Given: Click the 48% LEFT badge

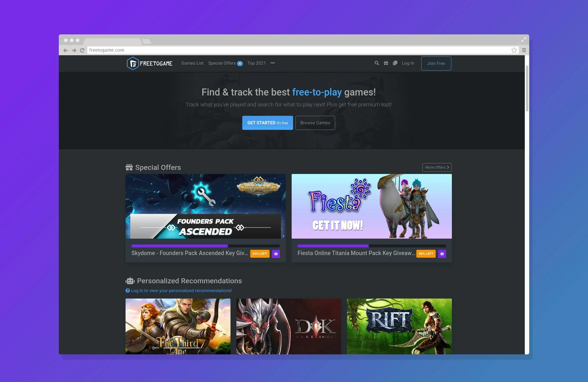Looking at the screenshot, I should click(426, 254).
